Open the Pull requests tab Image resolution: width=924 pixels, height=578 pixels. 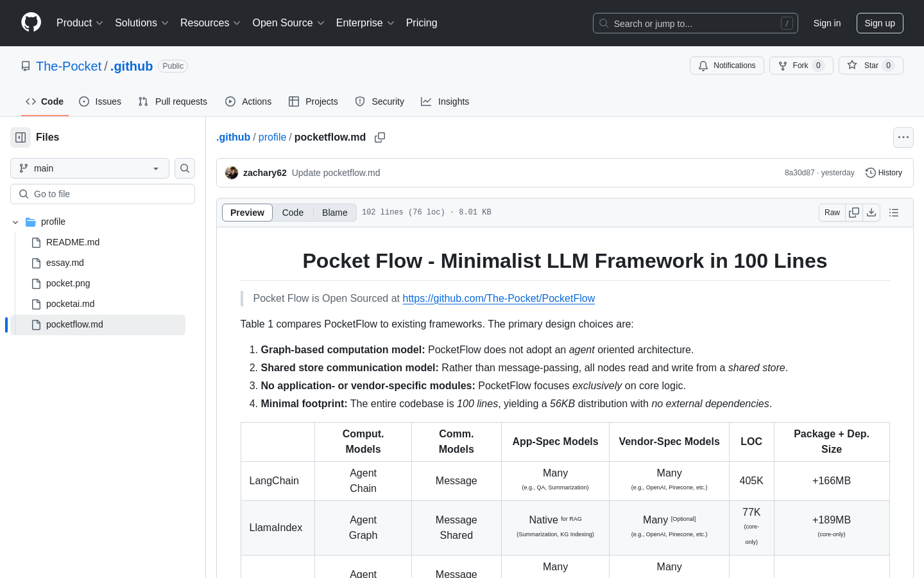173,101
